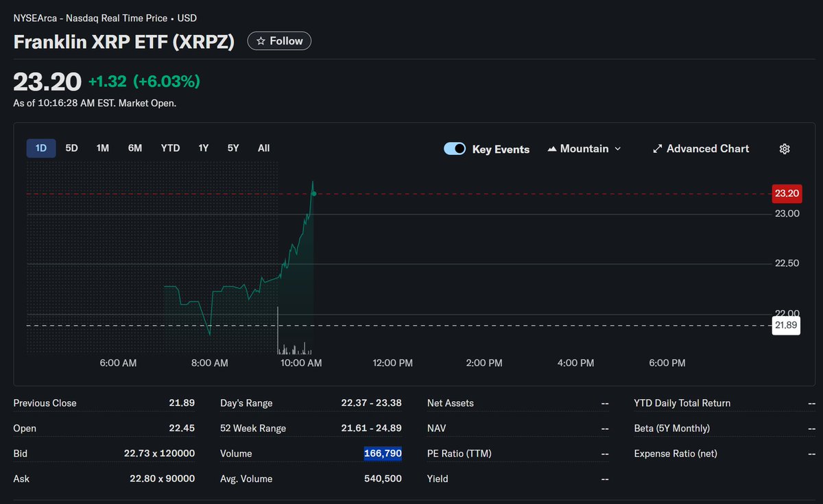Screen dimensions: 823x504
Task: Open the Mountain chart type dropdown
Action: 584,149
